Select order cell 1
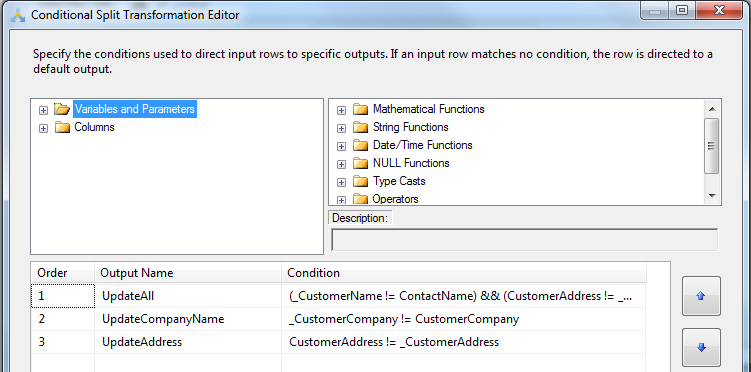This screenshot has width=751, height=372. tap(63, 296)
